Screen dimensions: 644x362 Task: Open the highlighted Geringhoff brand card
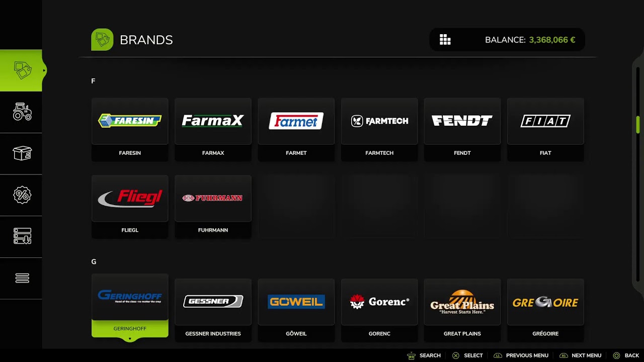pyautogui.click(x=130, y=306)
